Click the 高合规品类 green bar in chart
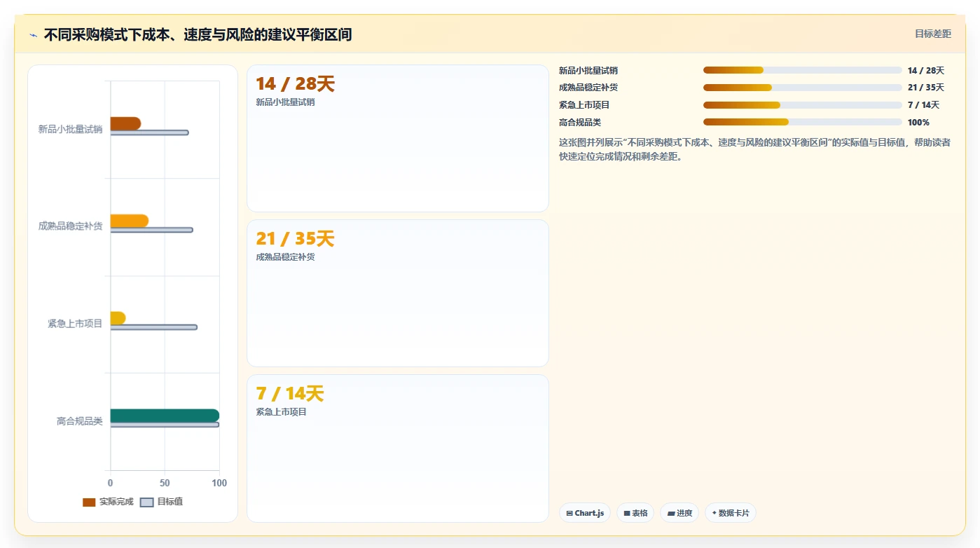This screenshot has width=980, height=548. coord(165,416)
